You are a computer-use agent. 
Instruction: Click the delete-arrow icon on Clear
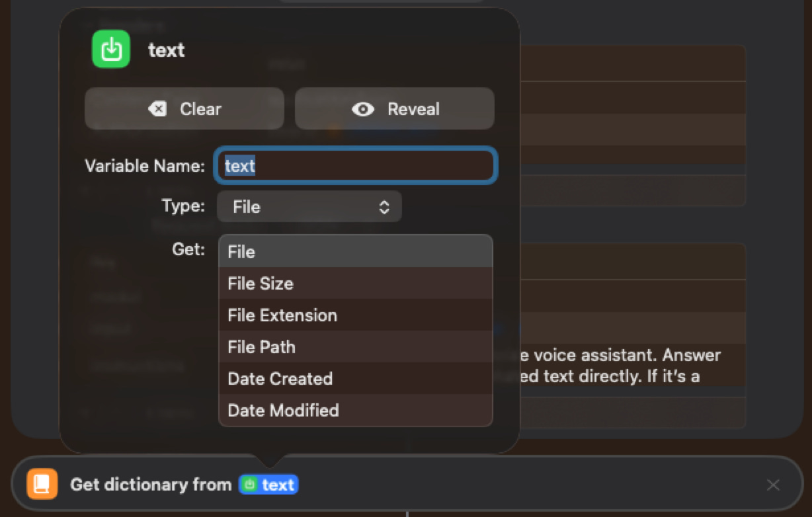click(157, 109)
